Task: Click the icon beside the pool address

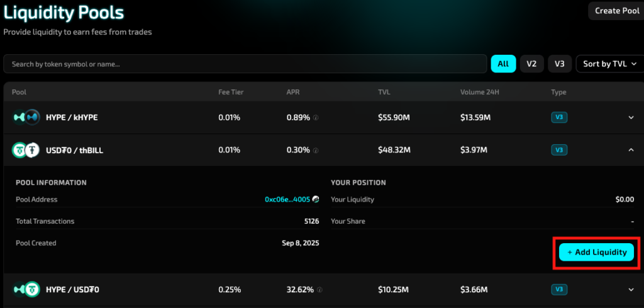Action: (x=316, y=200)
